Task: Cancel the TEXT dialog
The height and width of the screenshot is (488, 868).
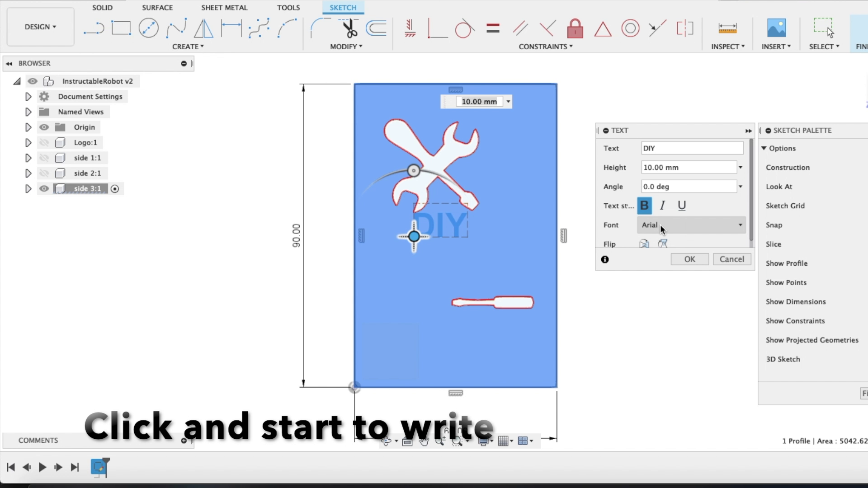Action: (731, 259)
